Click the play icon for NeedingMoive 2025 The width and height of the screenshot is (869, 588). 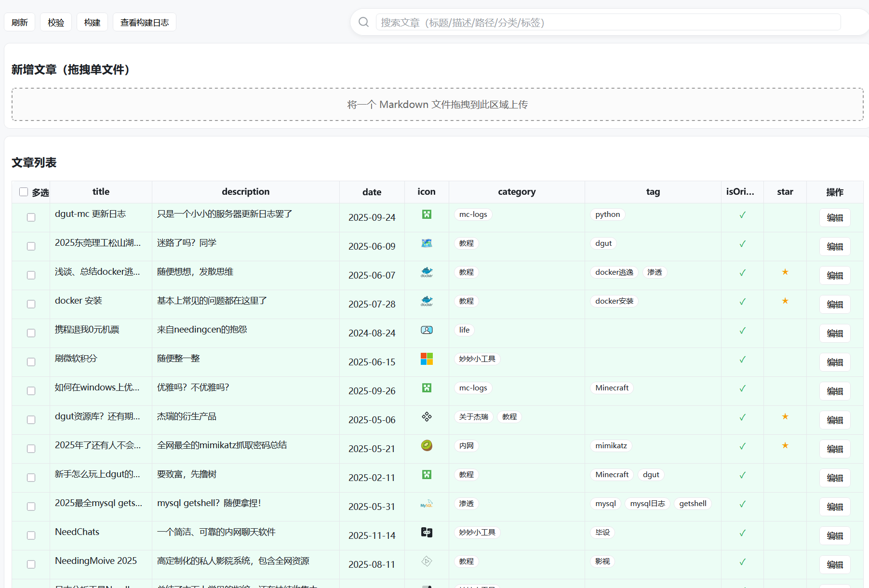(x=426, y=561)
